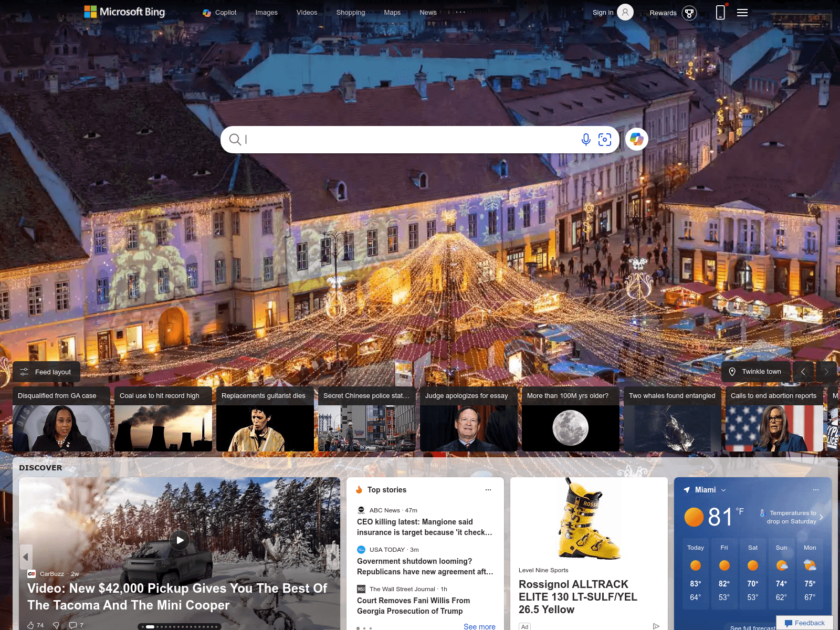
Task: Click the Twinkle town image info button
Action: [x=756, y=372]
